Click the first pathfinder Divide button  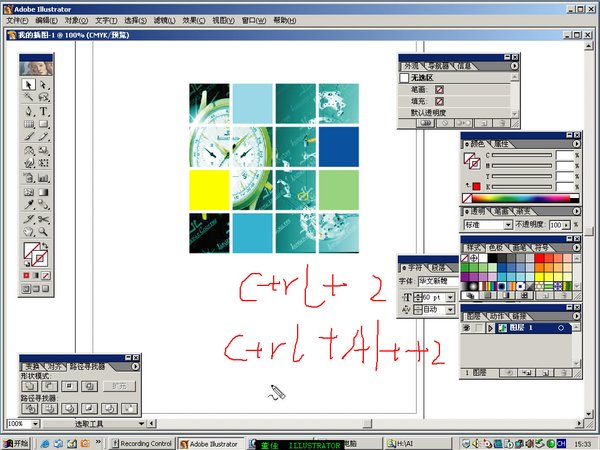tap(29, 409)
